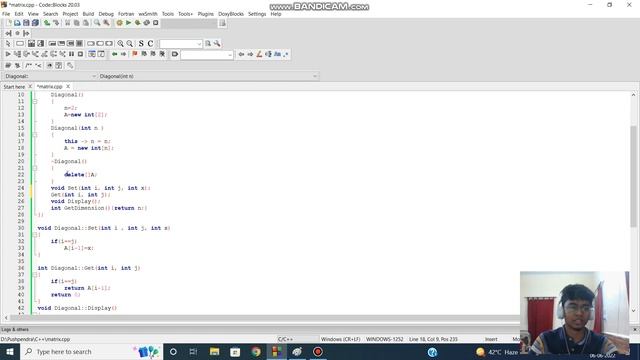Image resolution: width=640 pixels, height=360 pixels.
Task: Go to next bookmark
Action: pyautogui.click(x=153, y=54)
